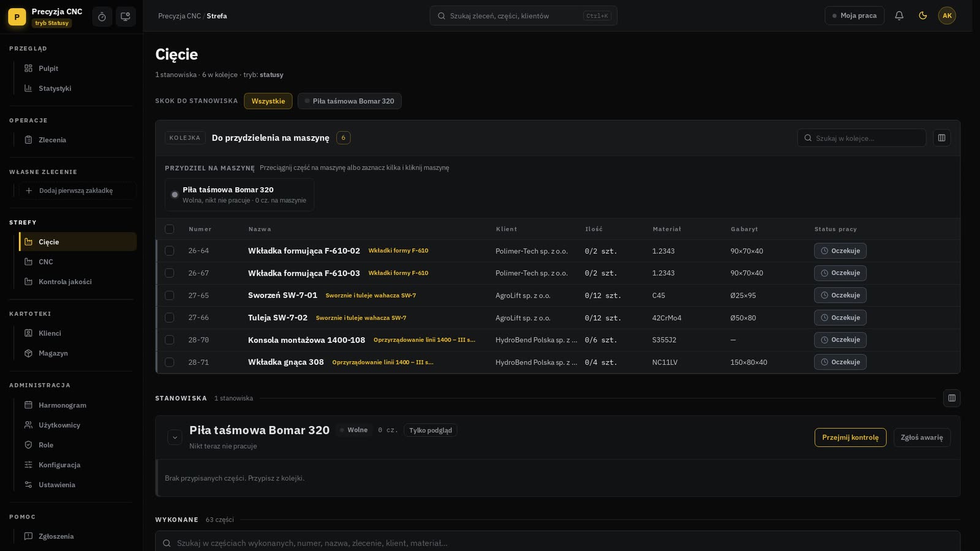Collapse the Piła taśmowa Bomar 320 station panel
The width and height of the screenshot is (980, 551).
point(175,437)
